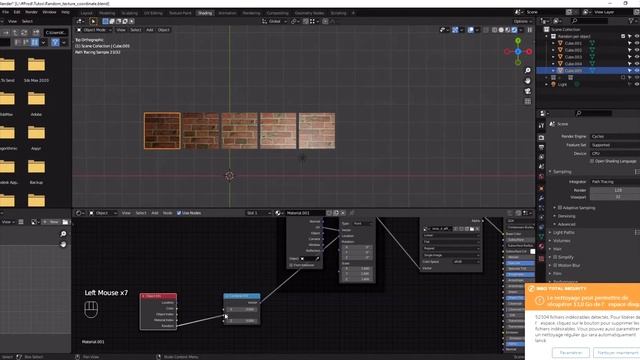Open the Object properties tab icon
Screen dimensions: 640x360
coord(541,189)
